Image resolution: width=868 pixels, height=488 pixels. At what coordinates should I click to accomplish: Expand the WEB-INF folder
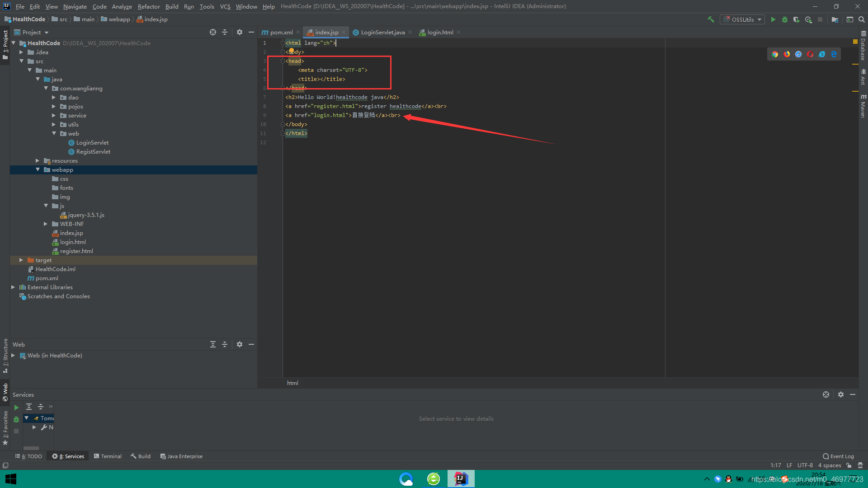click(x=46, y=224)
